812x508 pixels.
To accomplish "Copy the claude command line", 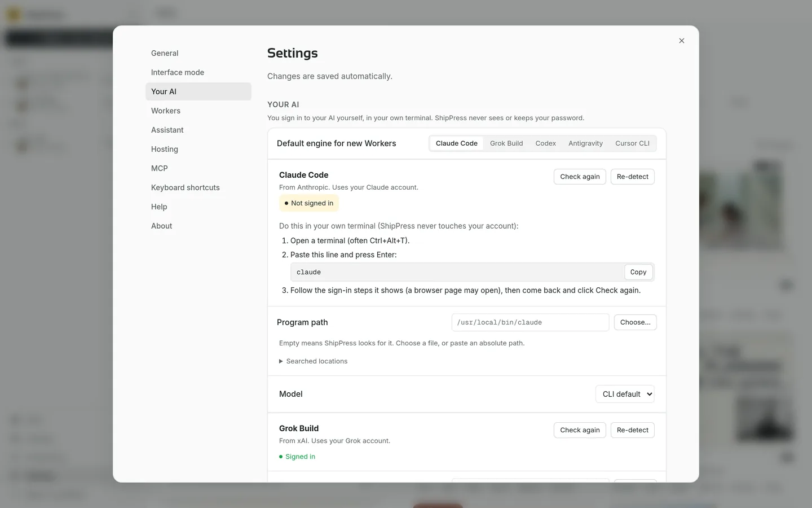I will pos(638,272).
